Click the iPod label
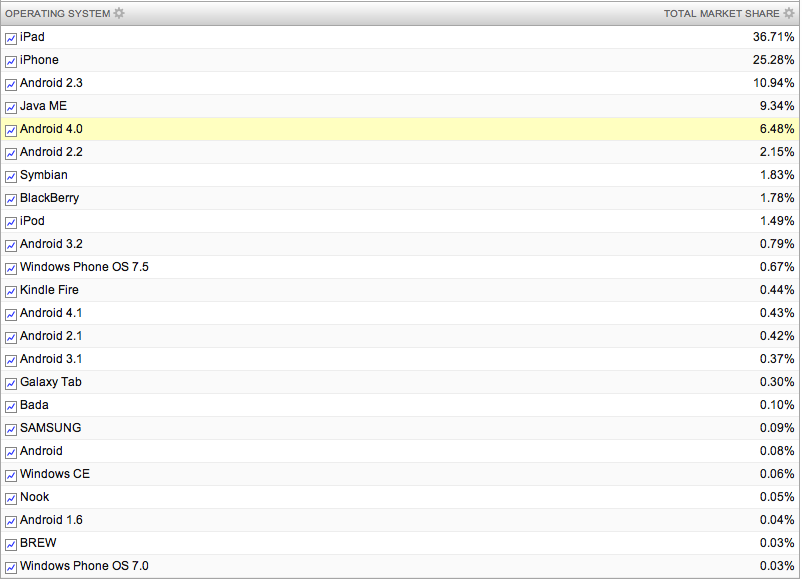 [x=32, y=221]
